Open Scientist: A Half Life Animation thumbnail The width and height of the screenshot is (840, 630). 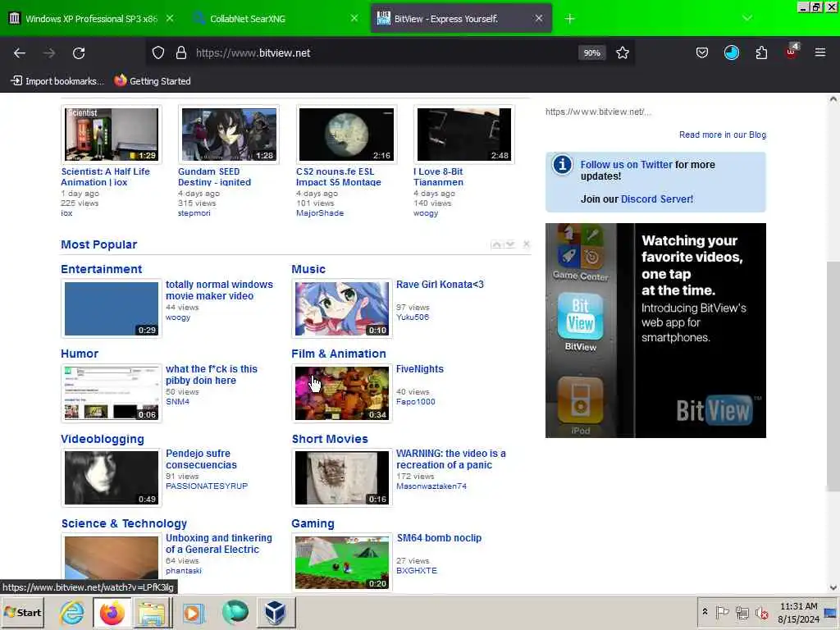tap(112, 135)
